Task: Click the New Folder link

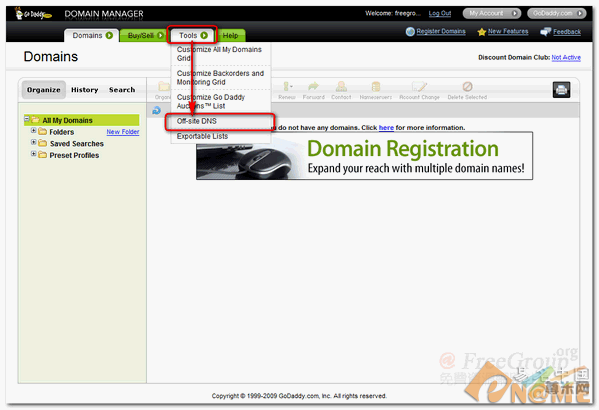Action: [x=123, y=131]
